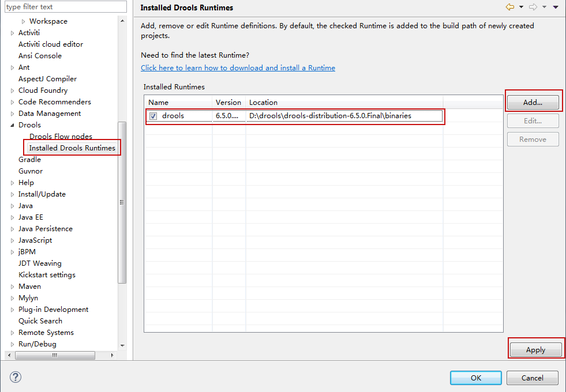Select Installed Drools Runtimes item

tap(72, 148)
